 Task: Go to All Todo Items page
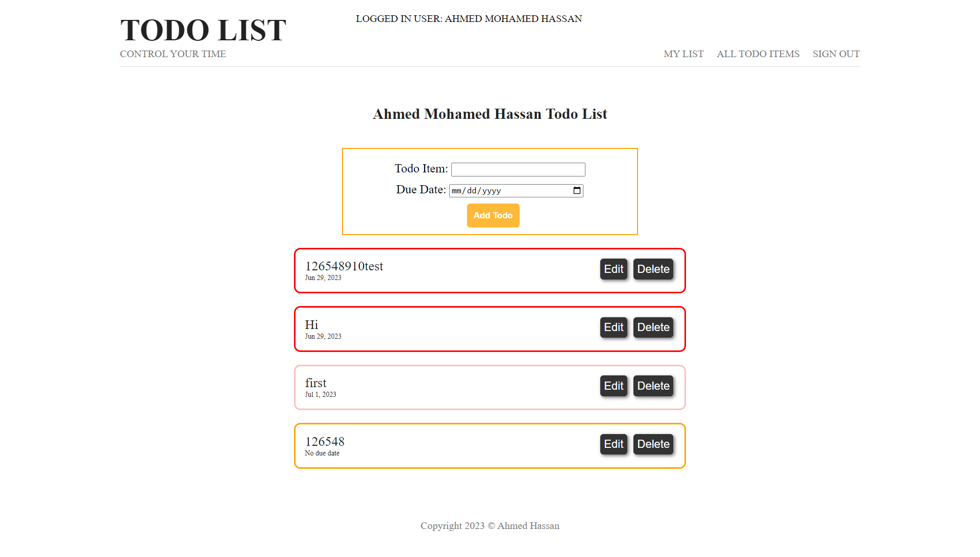(x=757, y=54)
